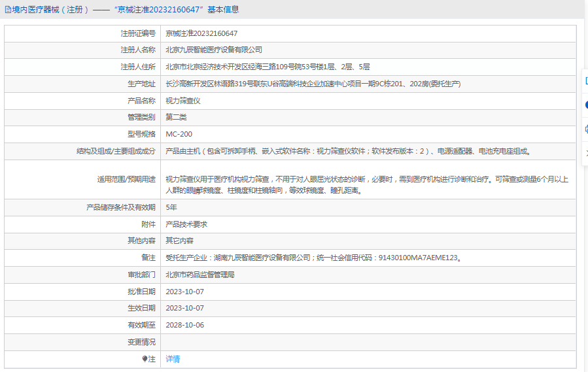
Task: Click the management category value 第二类
Action: [x=176, y=118]
